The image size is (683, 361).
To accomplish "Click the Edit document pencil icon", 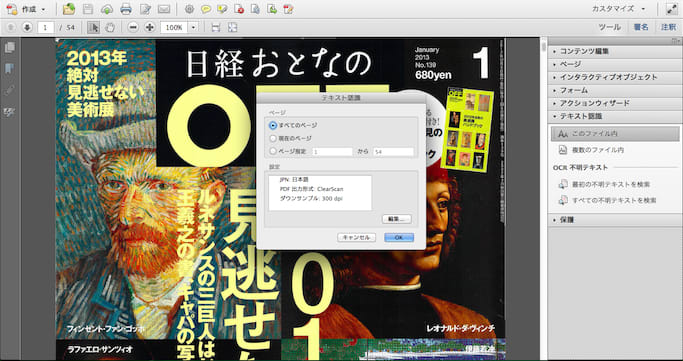I will click(145, 9).
